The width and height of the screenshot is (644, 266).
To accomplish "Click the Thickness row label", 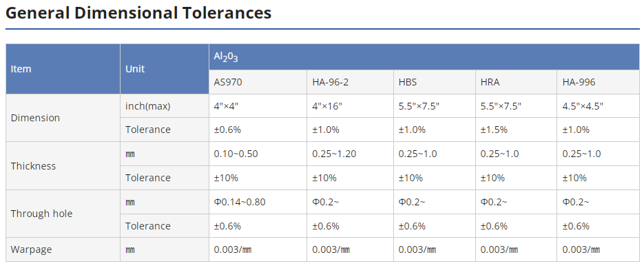I will tap(63, 166).
